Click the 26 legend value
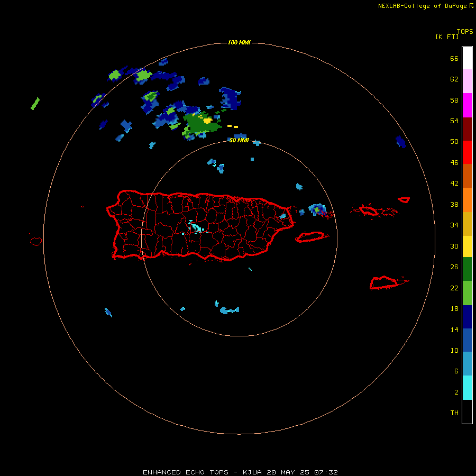This screenshot has height=476, width=476. click(x=454, y=267)
